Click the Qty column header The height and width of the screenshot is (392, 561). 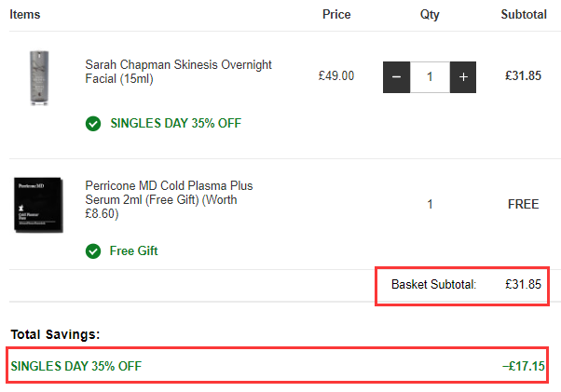click(430, 15)
